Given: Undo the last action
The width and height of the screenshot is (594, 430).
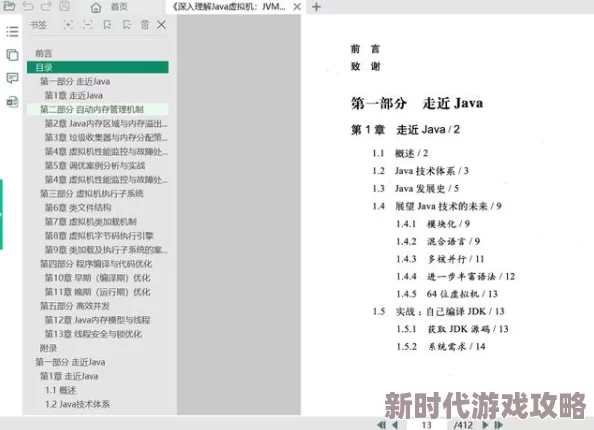Looking at the screenshot, I should (28, 6).
